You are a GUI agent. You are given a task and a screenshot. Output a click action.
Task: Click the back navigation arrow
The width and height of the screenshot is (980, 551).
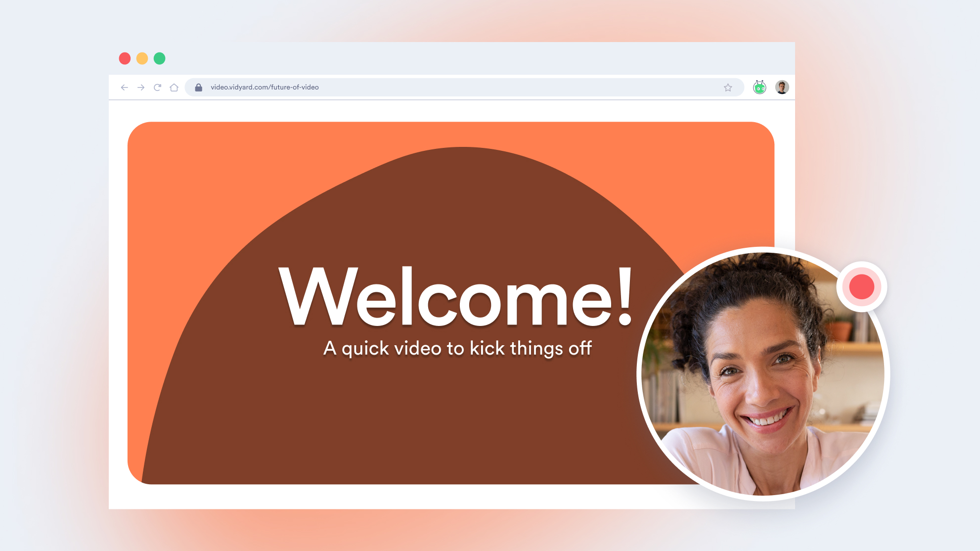124,88
